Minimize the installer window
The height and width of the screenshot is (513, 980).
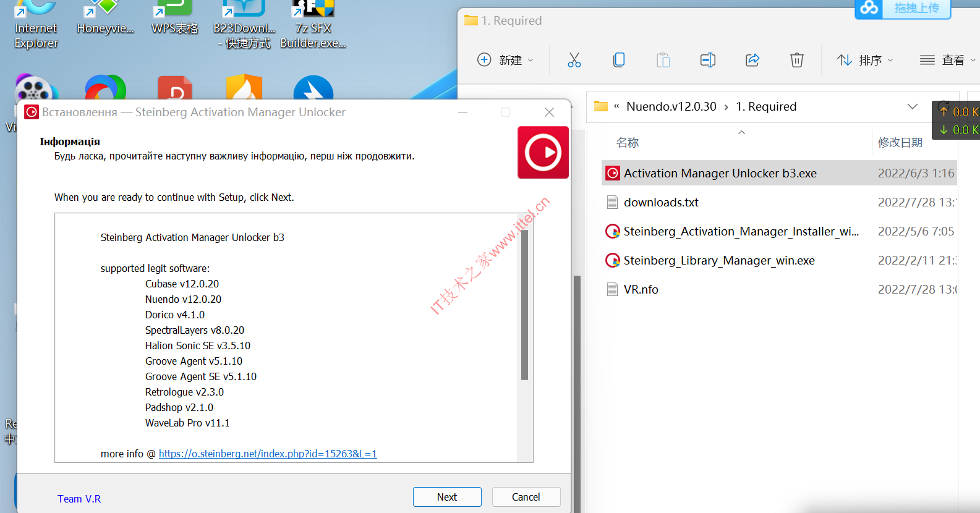[462, 112]
